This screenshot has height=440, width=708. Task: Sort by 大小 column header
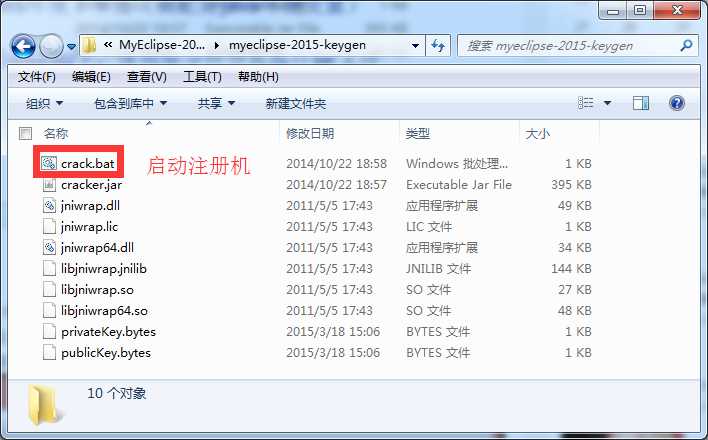(x=537, y=133)
